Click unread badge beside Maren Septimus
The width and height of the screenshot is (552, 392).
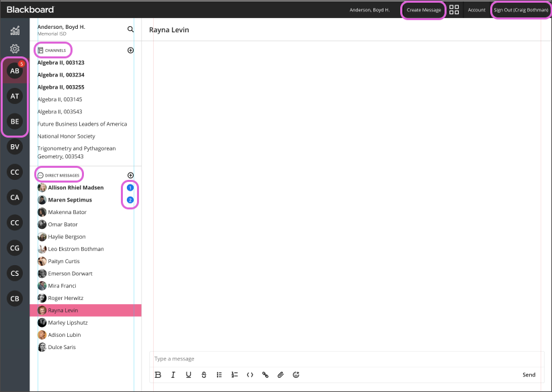pyautogui.click(x=130, y=200)
